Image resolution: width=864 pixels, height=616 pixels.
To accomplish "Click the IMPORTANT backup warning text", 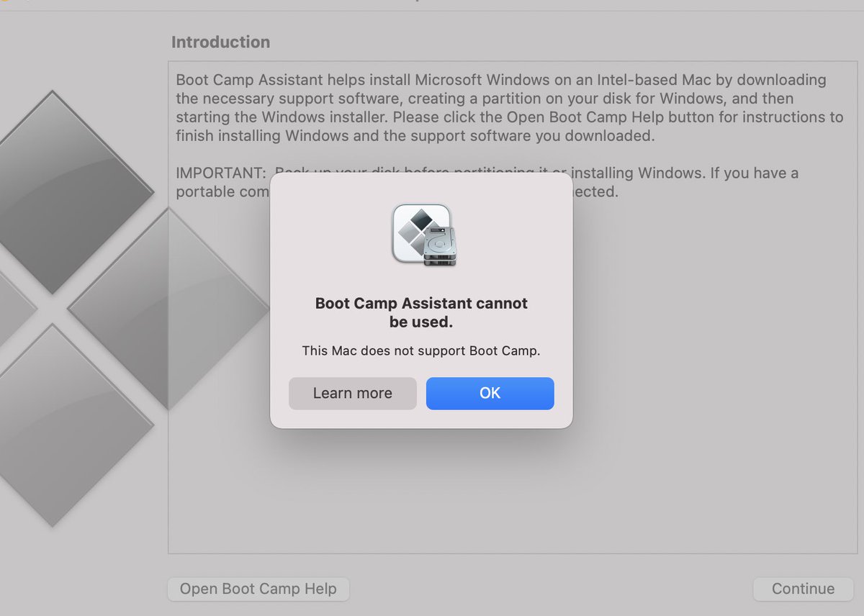I will point(487,182).
